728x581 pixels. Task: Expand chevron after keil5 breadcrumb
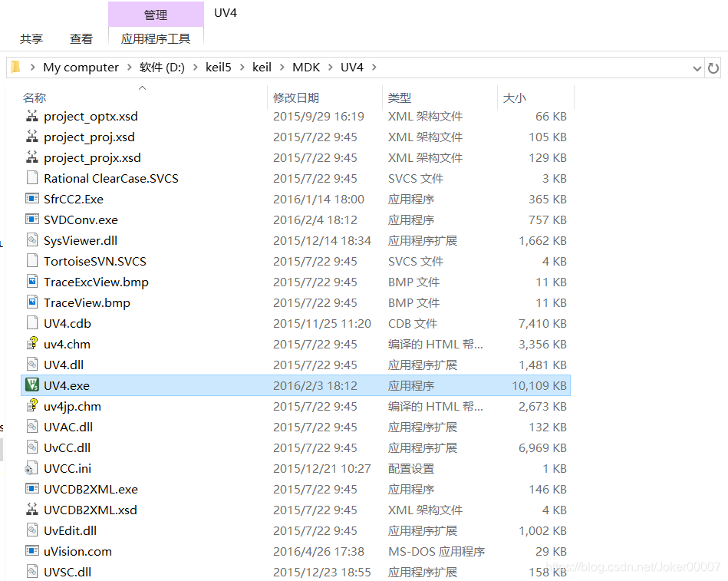[x=242, y=68]
